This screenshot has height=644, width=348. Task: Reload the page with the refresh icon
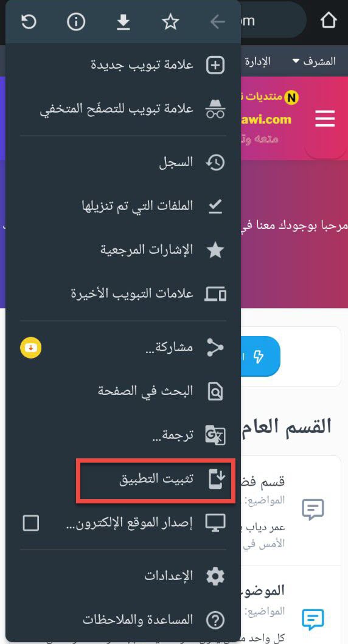pyautogui.click(x=29, y=22)
